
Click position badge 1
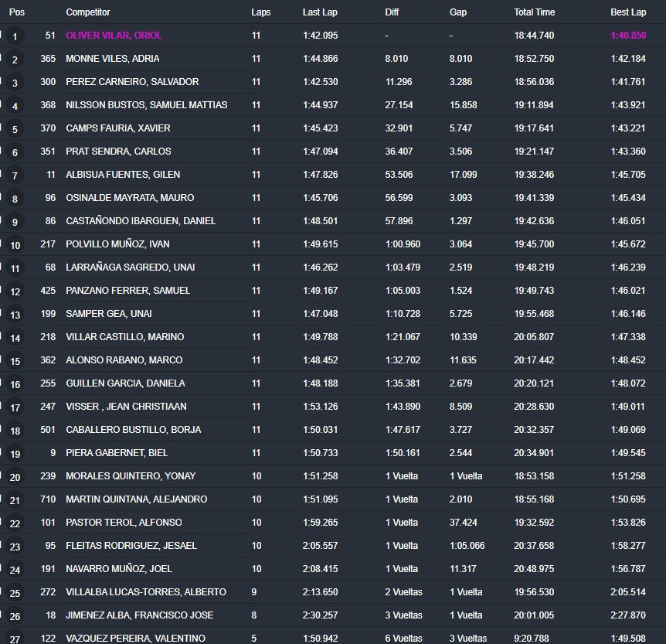(x=15, y=36)
